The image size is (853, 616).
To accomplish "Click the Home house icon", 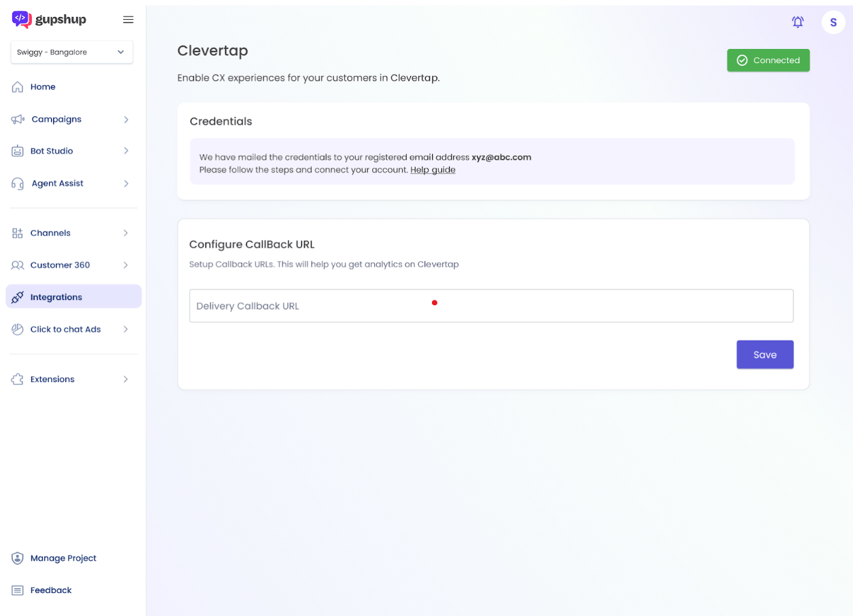I will [x=18, y=87].
